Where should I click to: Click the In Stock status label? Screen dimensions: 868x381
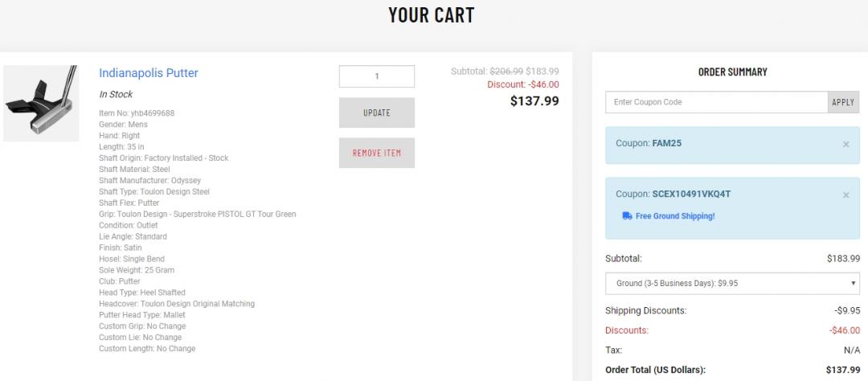coord(116,94)
